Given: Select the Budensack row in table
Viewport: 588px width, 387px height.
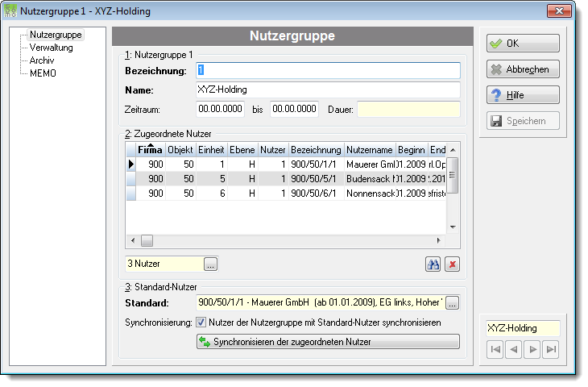Looking at the screenshot, I should 286,179.
